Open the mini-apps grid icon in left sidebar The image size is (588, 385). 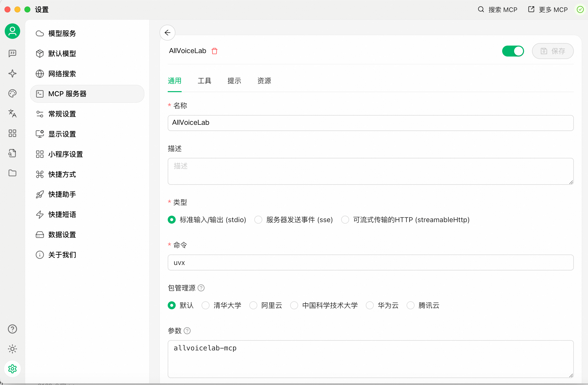click(x=12, y=133)
